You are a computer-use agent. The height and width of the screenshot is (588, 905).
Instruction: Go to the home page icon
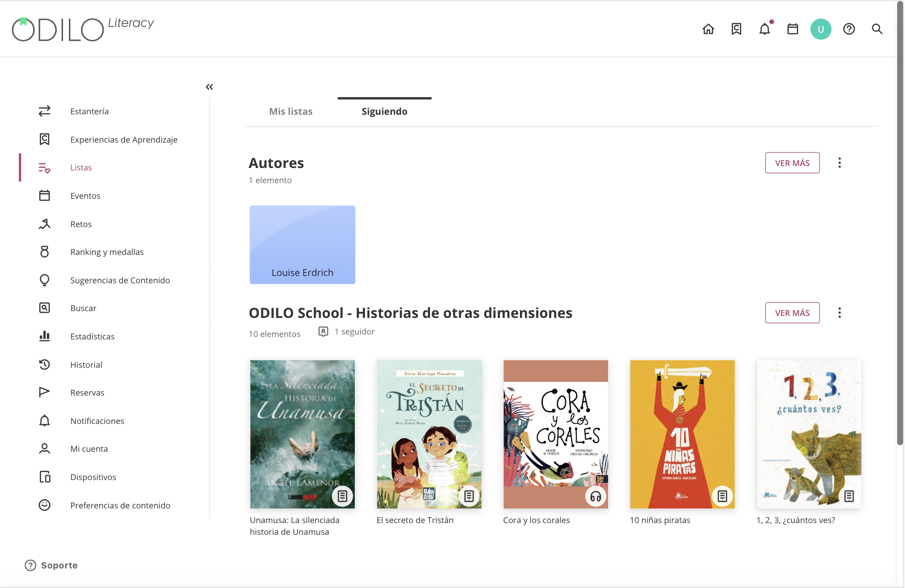[708, 29]
